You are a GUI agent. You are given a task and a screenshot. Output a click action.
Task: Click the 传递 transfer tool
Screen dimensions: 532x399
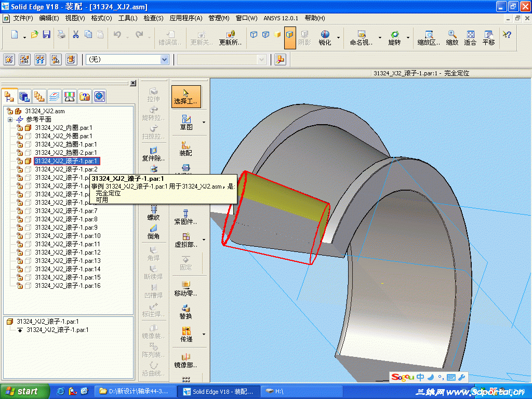point(187,335)
